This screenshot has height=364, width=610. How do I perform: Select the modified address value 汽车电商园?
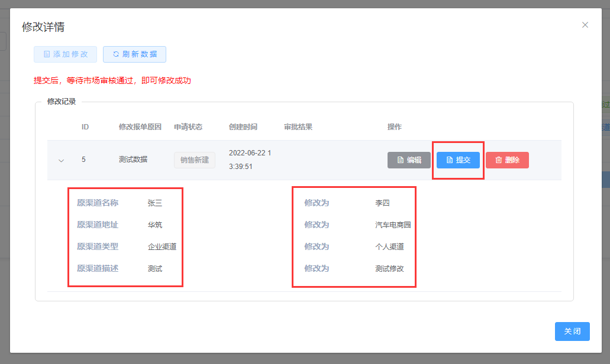pyautogui.click(x=393, y=225)
